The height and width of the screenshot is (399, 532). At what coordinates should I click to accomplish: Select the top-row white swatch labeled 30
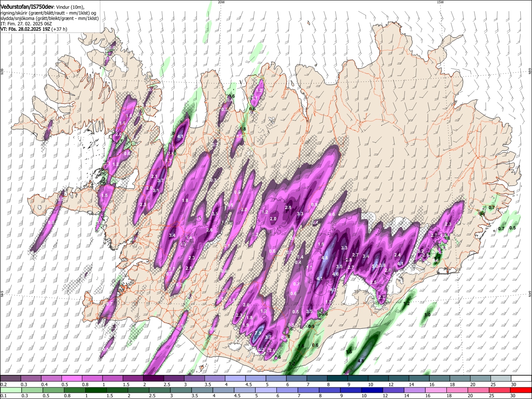pyautogui.click(x=521, y=379)
